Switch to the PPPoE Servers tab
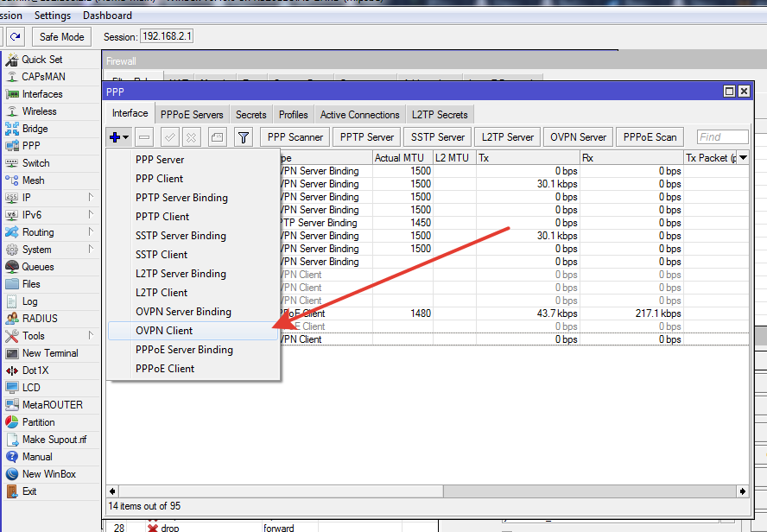Screen dimensions: 767x532 click(x=192, y=115)
